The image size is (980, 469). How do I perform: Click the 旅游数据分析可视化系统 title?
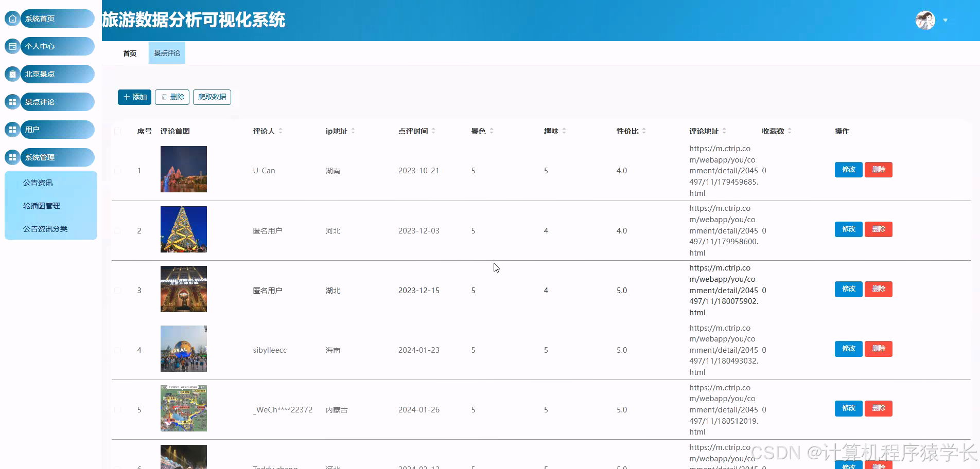coord(194,20)
